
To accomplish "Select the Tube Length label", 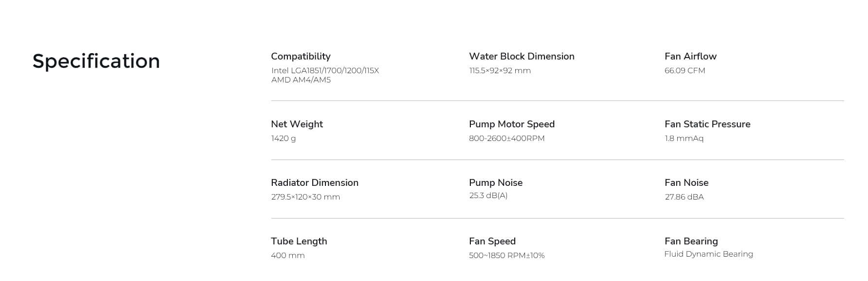I will tap(299, 241).
